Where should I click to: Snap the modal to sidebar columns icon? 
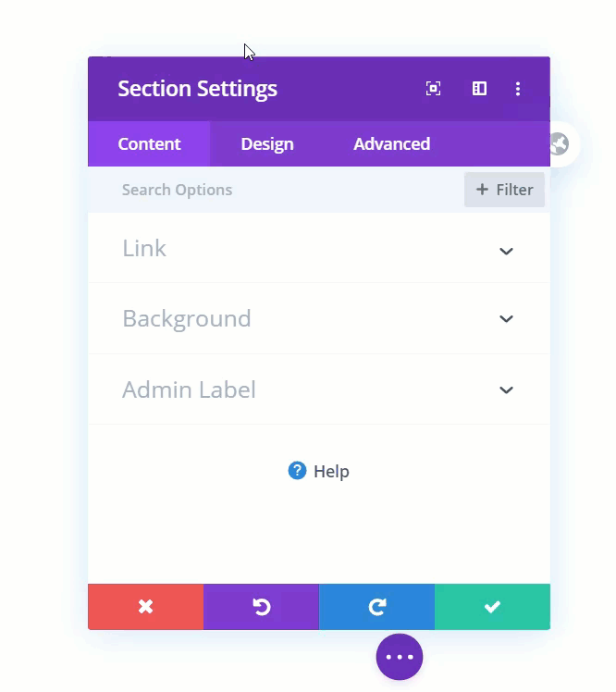coord(479,89)
